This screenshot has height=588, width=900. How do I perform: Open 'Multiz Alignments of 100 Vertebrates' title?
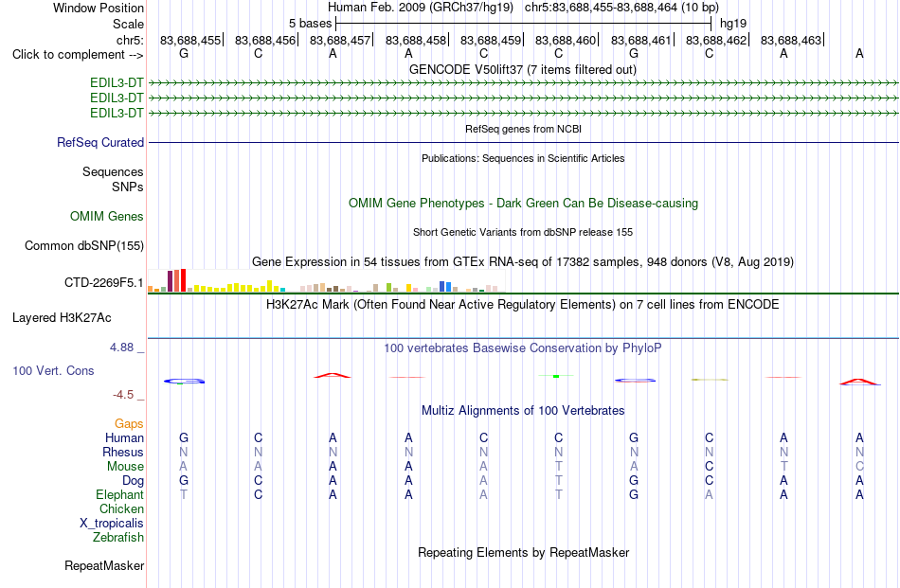[523, 410]
